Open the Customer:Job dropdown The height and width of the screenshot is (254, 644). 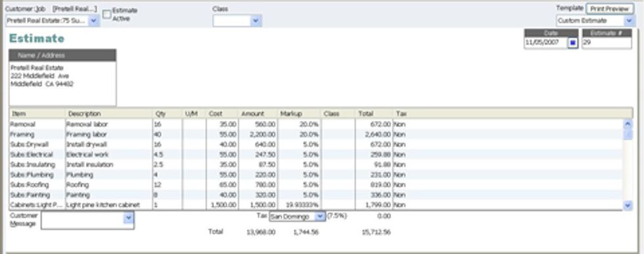(x=93, y=20)
